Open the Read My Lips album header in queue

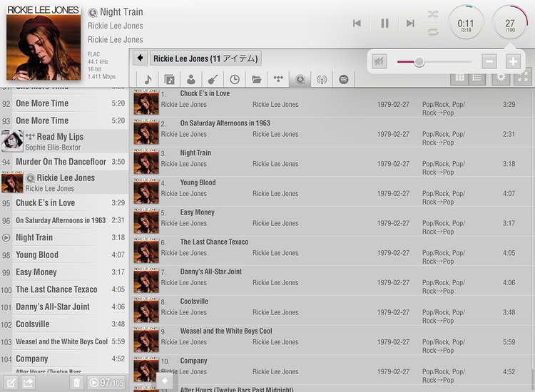63,141
